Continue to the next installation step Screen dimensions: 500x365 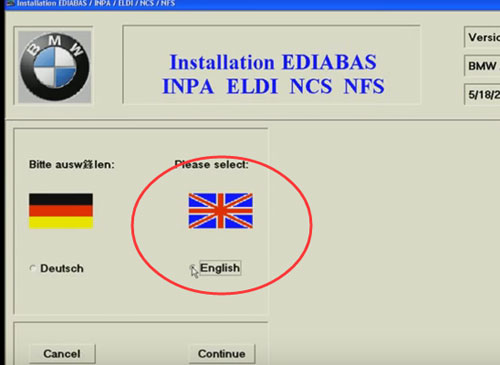click(222, 354)
